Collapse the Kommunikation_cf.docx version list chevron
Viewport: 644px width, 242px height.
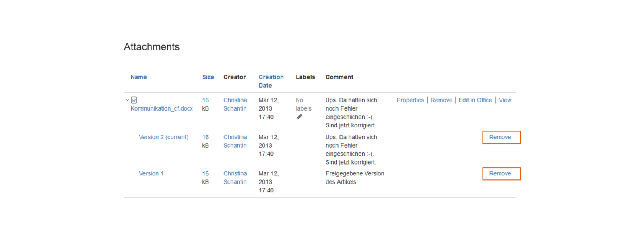[x=127, y=100]
